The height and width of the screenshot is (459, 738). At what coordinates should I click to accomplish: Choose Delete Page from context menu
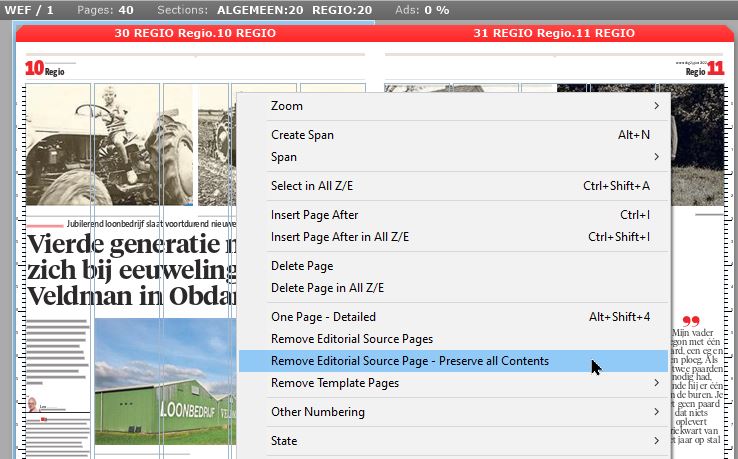[301, 266]
